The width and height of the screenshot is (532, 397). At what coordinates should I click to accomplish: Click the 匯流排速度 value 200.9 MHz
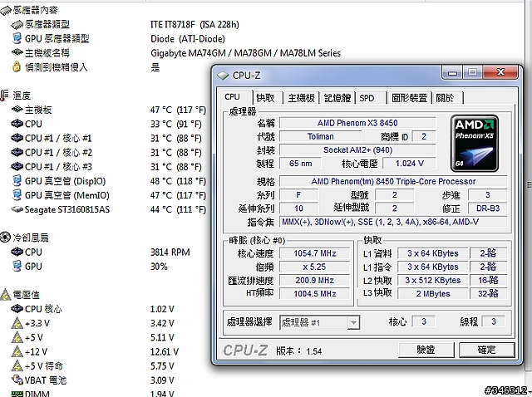click(314, 281)
